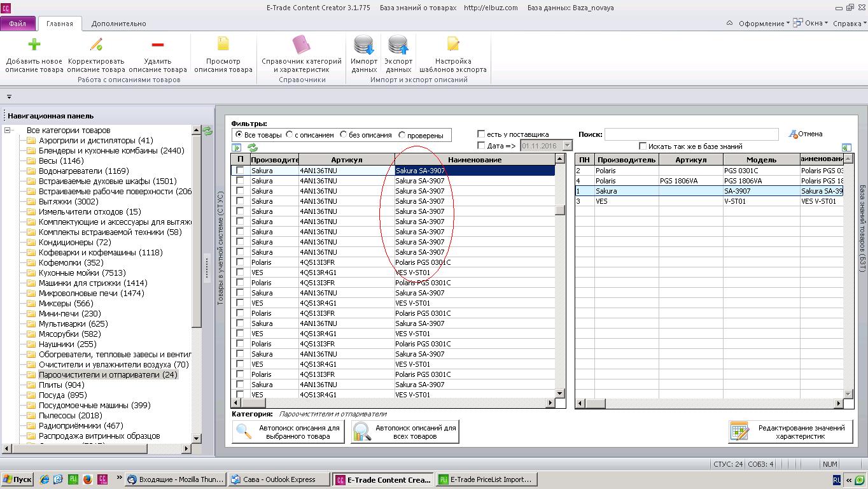This screenshot has height=489, width=868.
Task: Select the 'Polaris PGS 1806VA' row in the knowledge base table
Action: pos(709,181)
